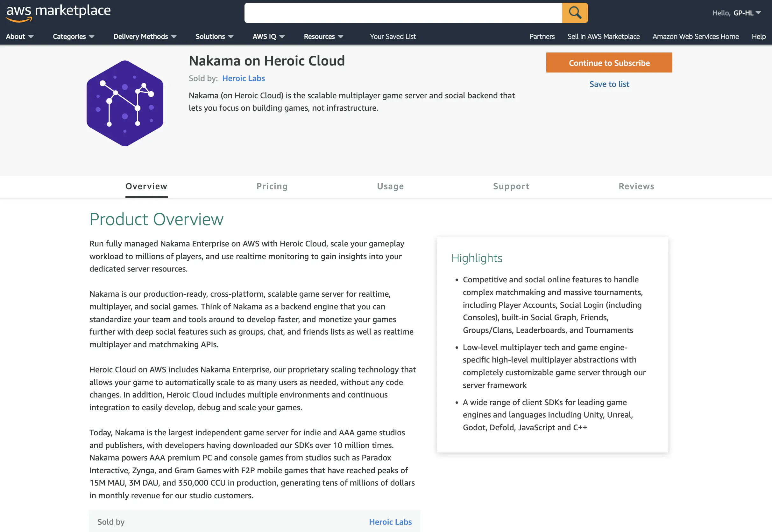Screen dimensions: 772x532
Task: Click the search magnifier icon
Action: click(574, 12)
